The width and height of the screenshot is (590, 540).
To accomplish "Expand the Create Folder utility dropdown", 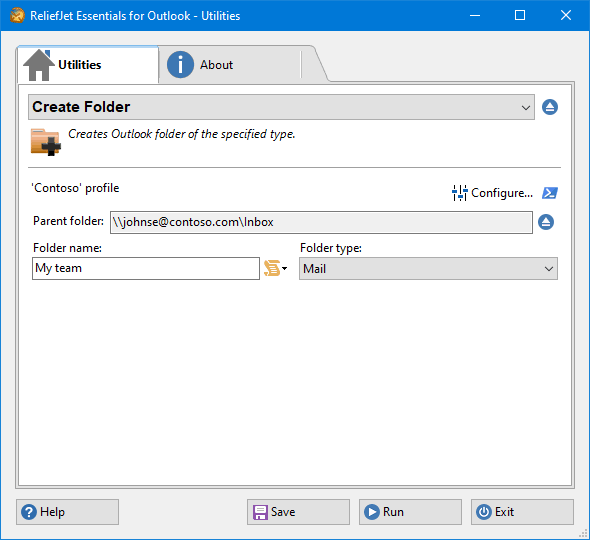I will tap(281, 107).
